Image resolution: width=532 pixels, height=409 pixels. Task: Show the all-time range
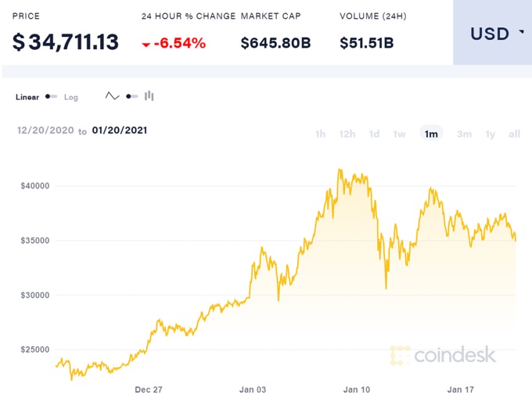coord(514,134)
